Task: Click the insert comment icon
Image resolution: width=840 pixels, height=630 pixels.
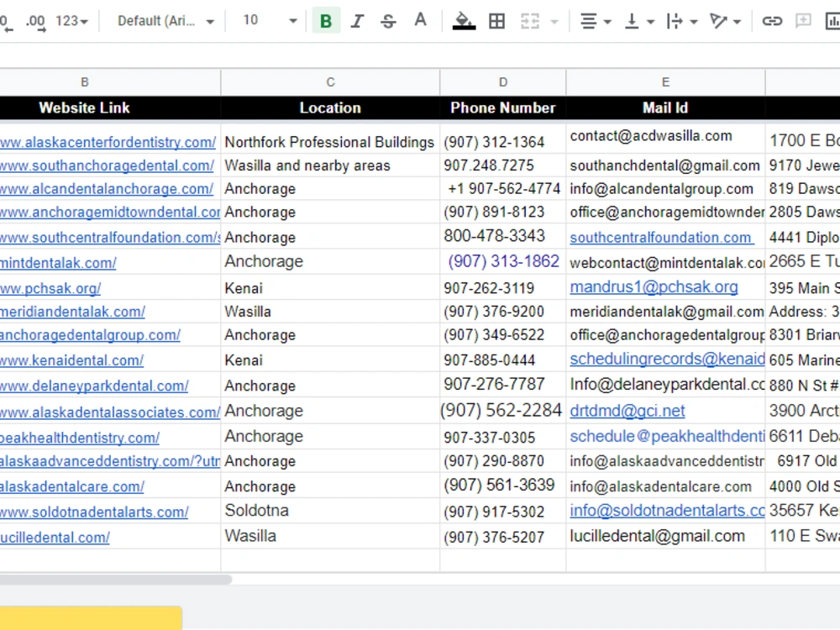Action: pyautogui.click(x=803, y=21)
